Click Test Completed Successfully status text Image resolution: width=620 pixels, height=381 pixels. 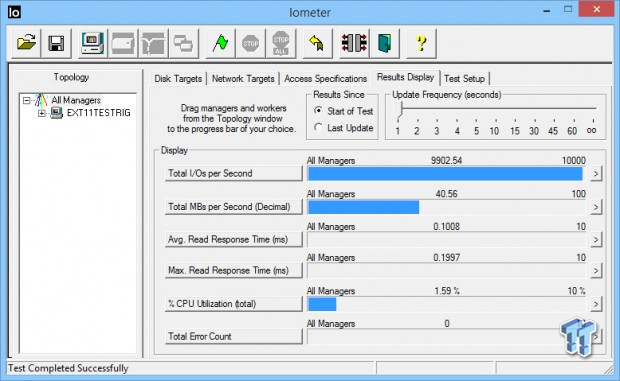68,368
